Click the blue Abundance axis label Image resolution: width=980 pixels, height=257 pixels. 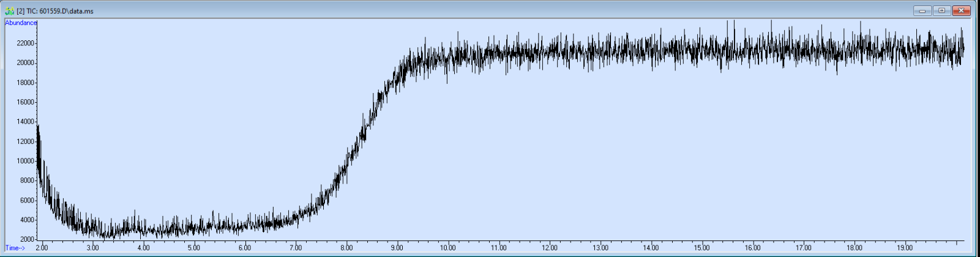(21, 23)
